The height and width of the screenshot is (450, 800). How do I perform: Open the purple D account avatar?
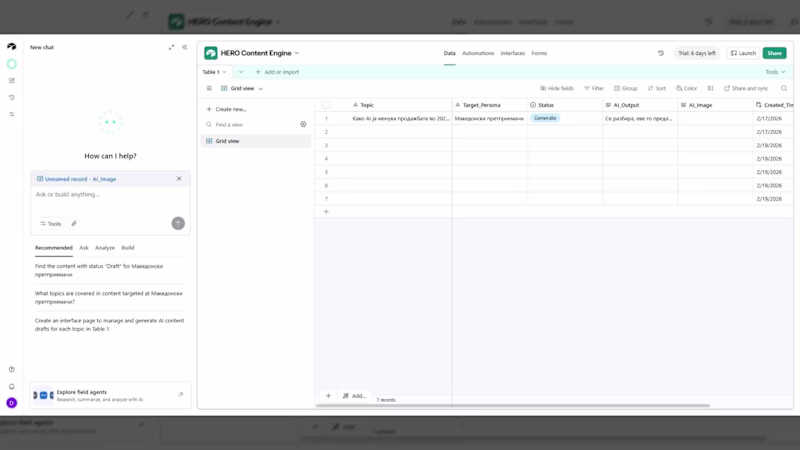point(11,403)
